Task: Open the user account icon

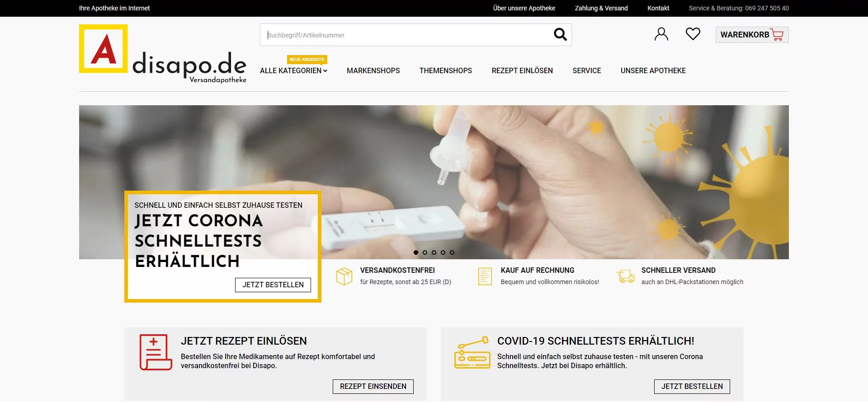Action: [x=661, y=34]
